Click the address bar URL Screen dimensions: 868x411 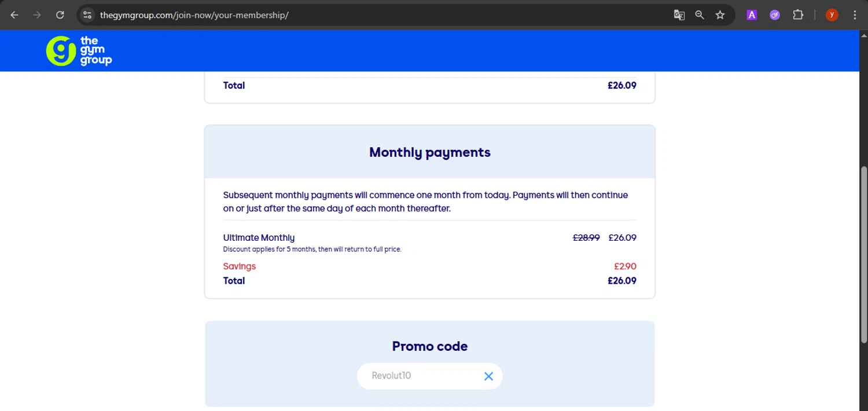pos(194,15)
